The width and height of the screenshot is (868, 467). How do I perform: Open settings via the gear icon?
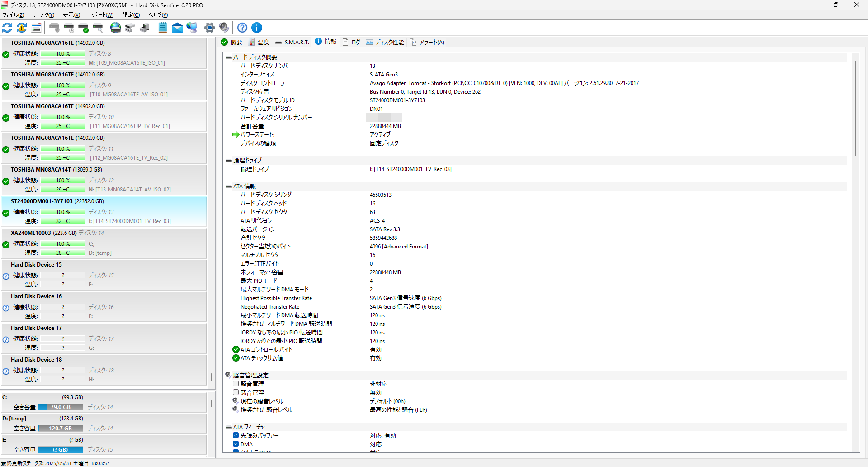click(x=209, y=28)
